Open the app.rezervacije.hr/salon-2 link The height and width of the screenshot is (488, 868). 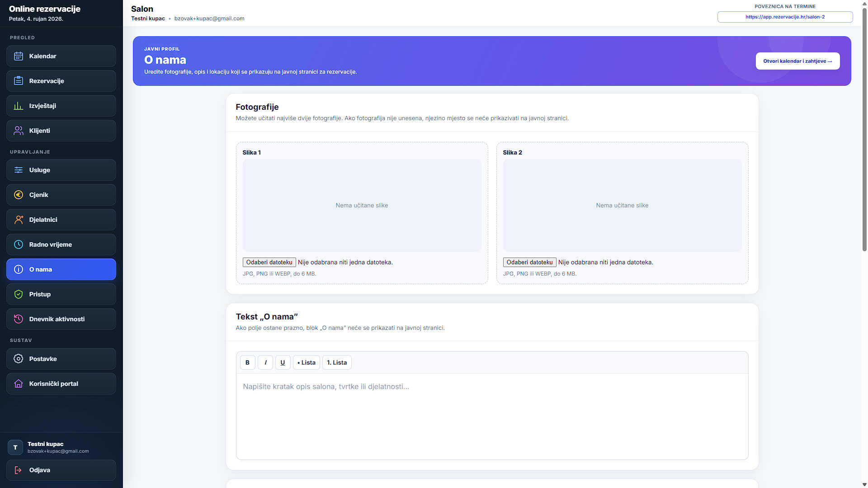pos(785,17)
